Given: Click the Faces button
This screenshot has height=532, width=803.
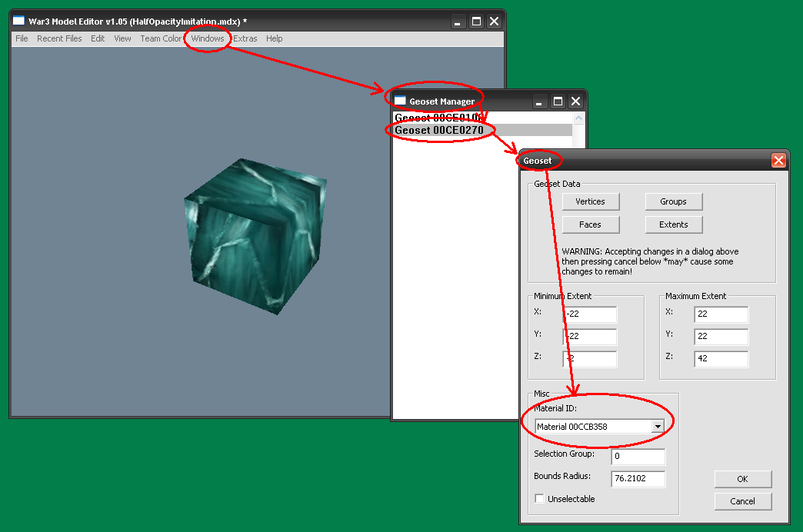Looking at the screenshot, I should coord(591,224).
